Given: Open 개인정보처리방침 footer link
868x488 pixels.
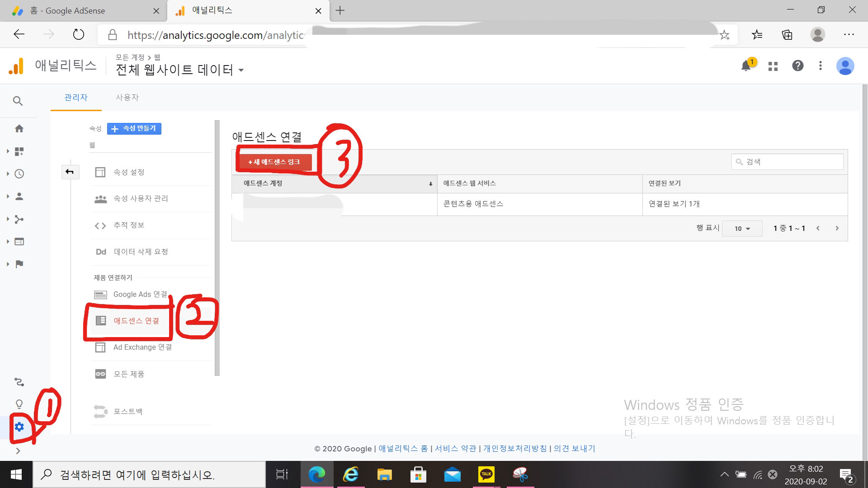Looking at the screenshot, I should pos(515,449).
